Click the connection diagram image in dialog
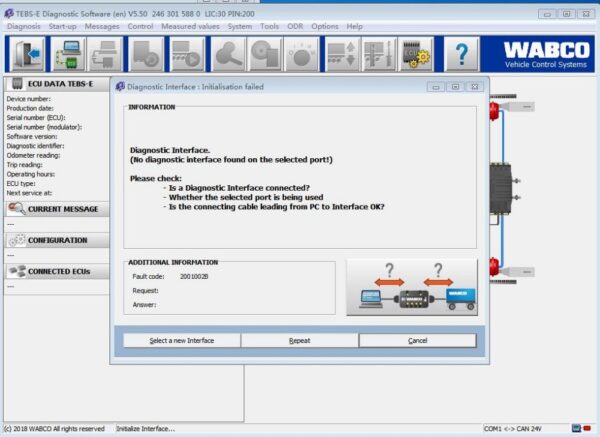Screen dimensions: 600x437 [412, 287]
